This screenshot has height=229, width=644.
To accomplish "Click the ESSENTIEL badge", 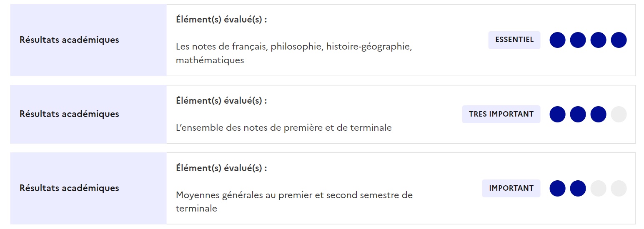I will pos(514,40).
